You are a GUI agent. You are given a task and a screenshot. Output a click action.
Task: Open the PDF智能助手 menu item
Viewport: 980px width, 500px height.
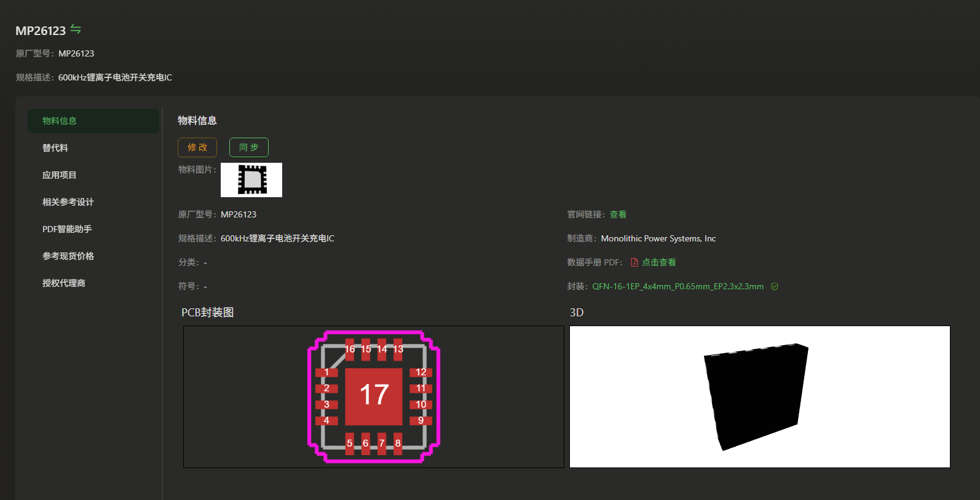click(67, 229)
